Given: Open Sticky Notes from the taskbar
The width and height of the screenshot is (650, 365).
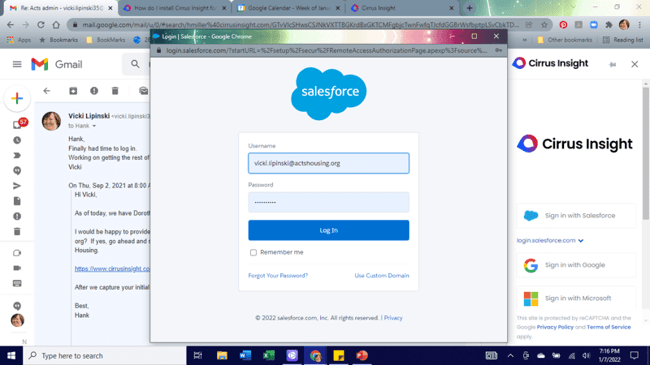Looking at the screenshot, I should click(x=339, y=355).
